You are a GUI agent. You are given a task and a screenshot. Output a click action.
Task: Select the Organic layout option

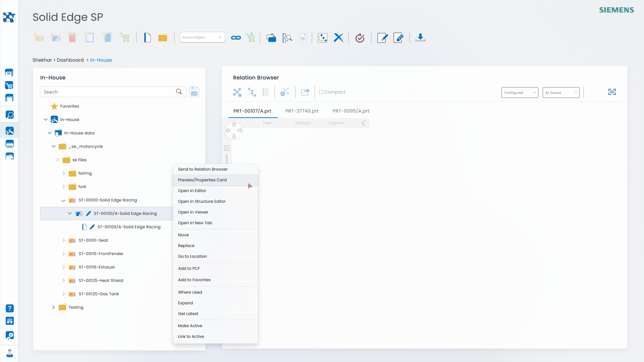pyautogui.click(x=336, y=123)
